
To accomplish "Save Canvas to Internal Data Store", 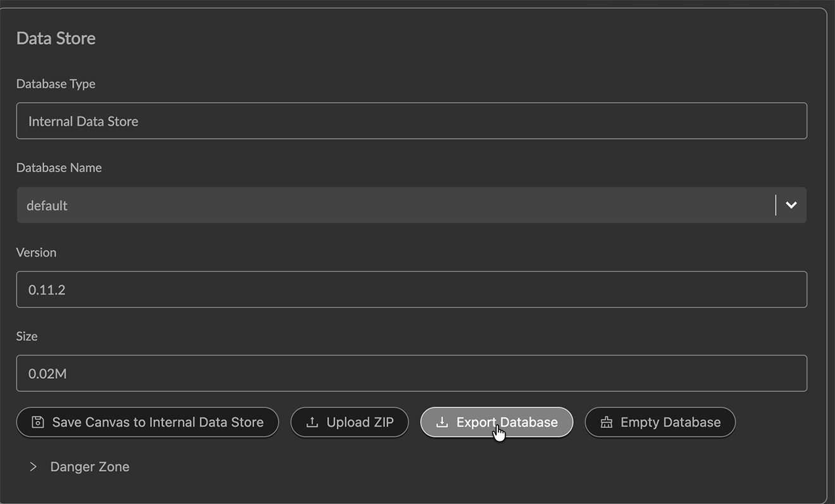I will pyautogui.click(x=158, y=422).
